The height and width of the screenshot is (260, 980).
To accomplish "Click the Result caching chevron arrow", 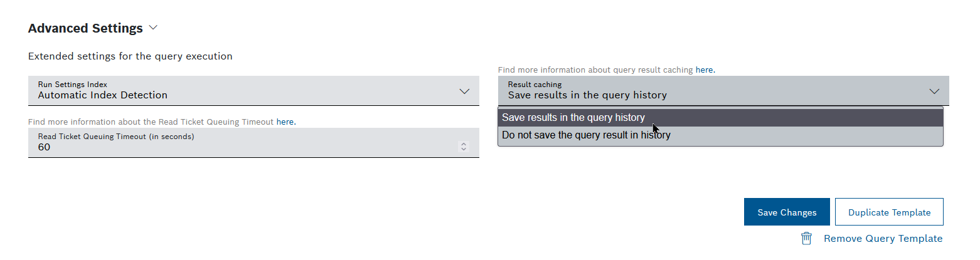I will [x=934, y=91].
